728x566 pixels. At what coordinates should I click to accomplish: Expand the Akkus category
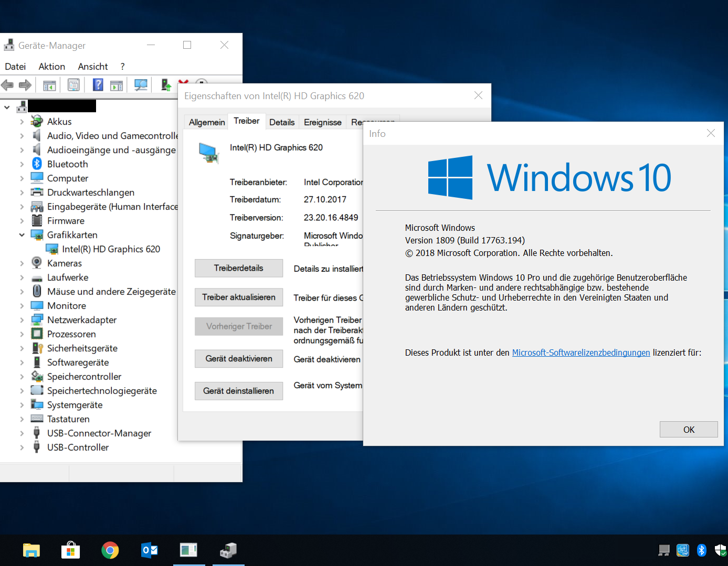(22, 122)
